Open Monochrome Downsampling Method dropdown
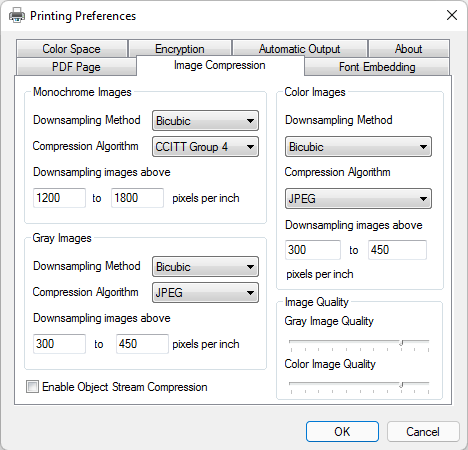 pos(205,121)
